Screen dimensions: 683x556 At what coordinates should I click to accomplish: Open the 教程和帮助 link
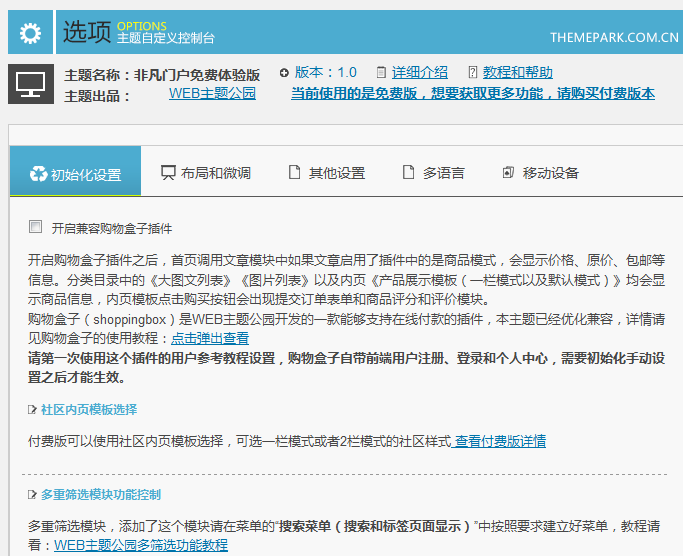click(517, 73)
